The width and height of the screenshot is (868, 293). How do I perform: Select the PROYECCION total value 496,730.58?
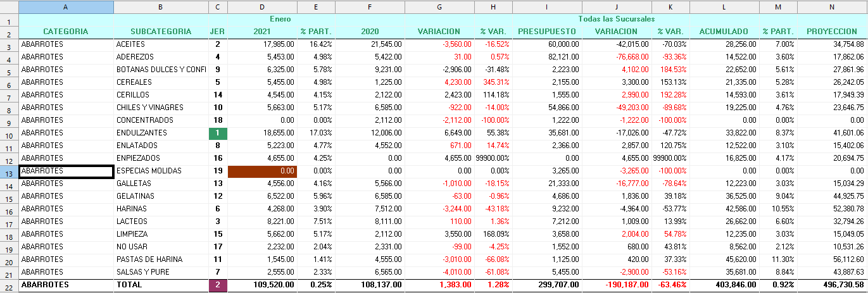[833, 285]
